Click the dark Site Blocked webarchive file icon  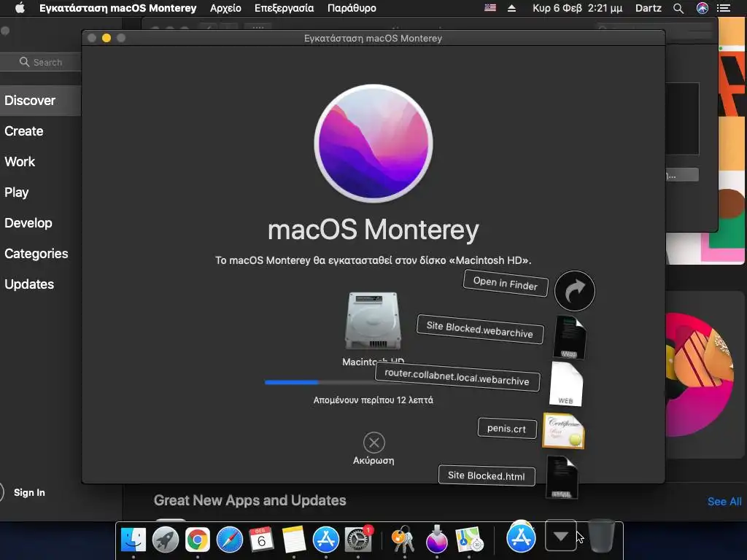point(570,337)
